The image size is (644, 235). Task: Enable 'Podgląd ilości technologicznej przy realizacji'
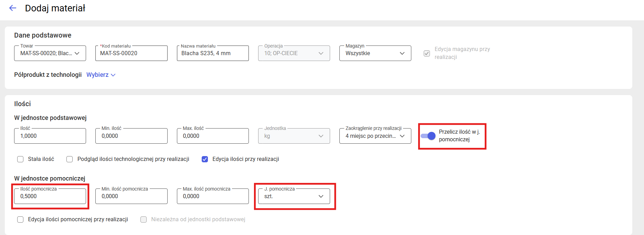[70, 159]
